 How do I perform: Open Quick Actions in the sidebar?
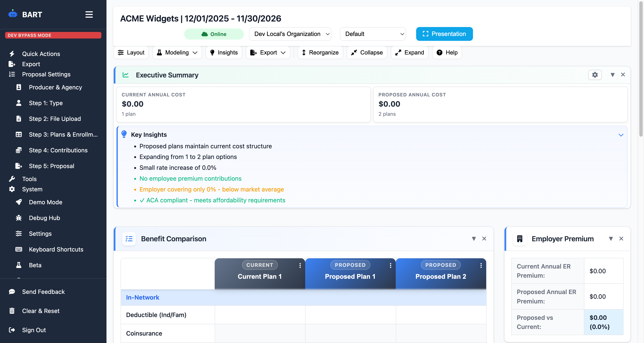[41, 53]
